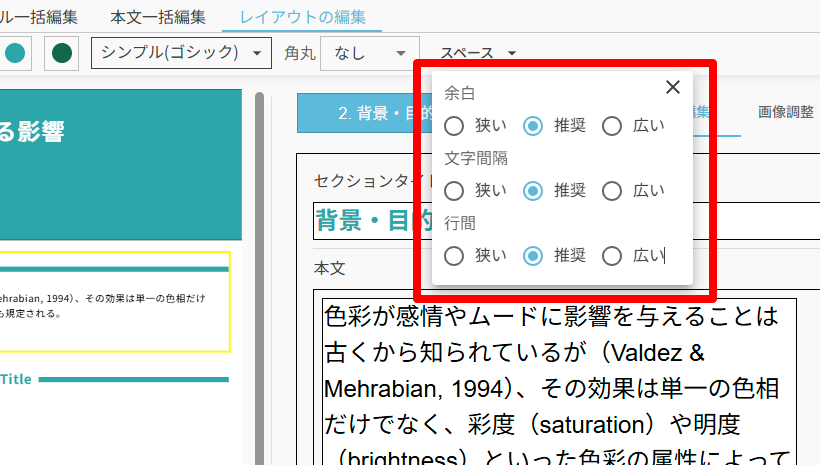
Task: Switch to 本文一括編集 tab
Action: pos(158,17)
